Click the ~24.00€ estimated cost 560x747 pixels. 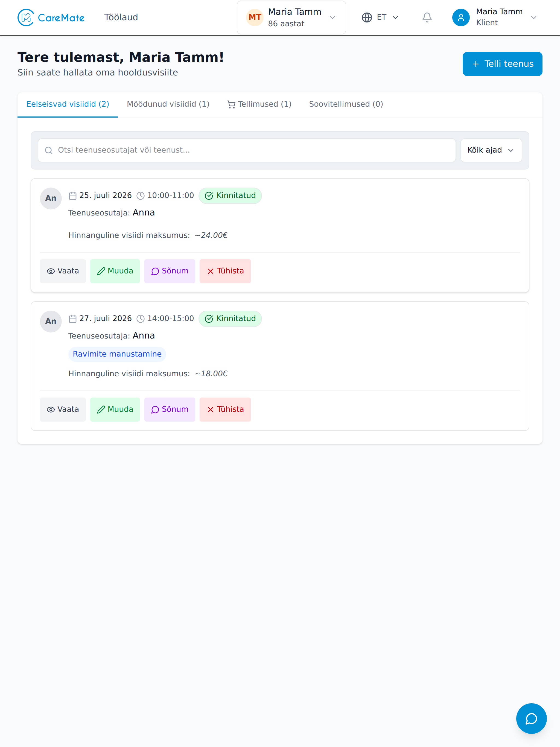(211, 235)
